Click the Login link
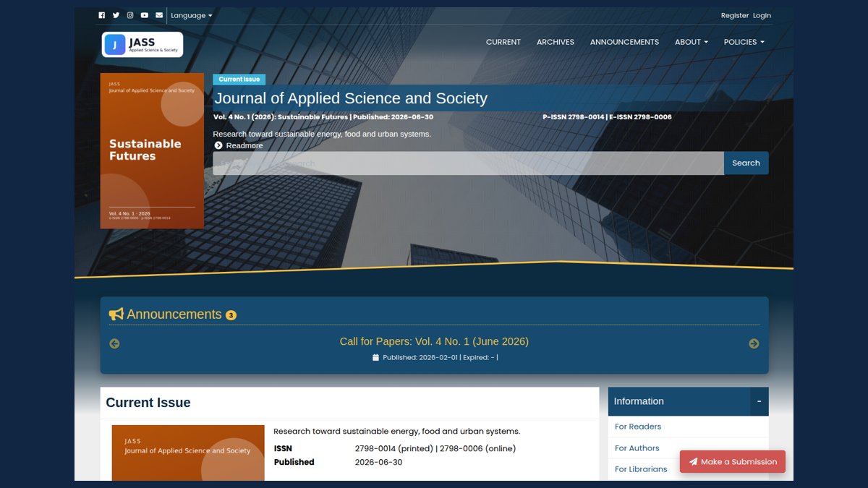The height and width of the screenshot is (488, 868). pos(762,15)
